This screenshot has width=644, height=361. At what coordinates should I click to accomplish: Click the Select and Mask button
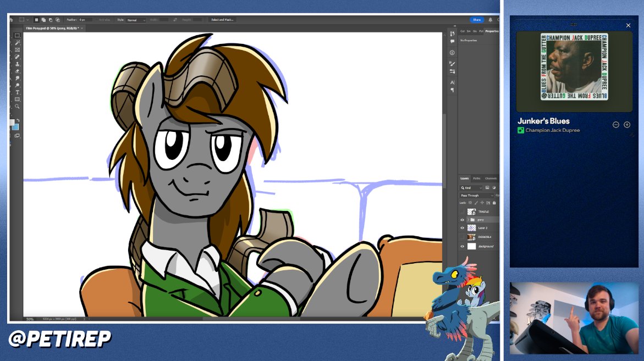click(x=222, y=20)
